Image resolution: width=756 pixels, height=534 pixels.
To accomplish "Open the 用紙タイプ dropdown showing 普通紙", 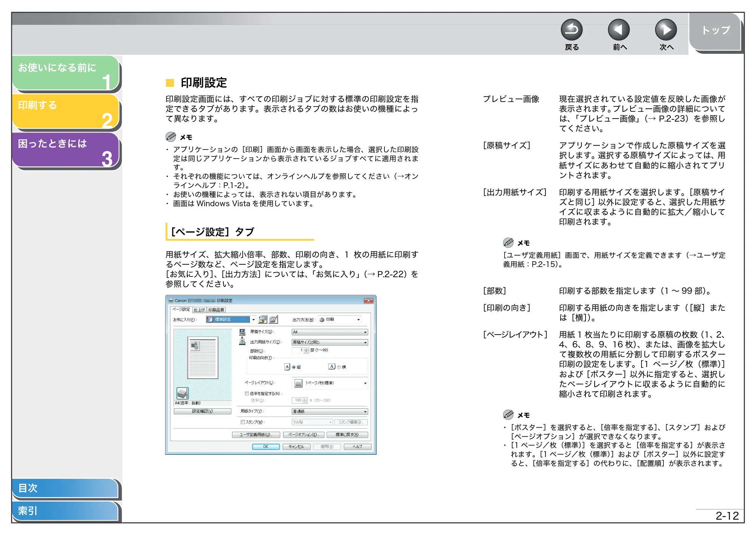I will [330, 411].
